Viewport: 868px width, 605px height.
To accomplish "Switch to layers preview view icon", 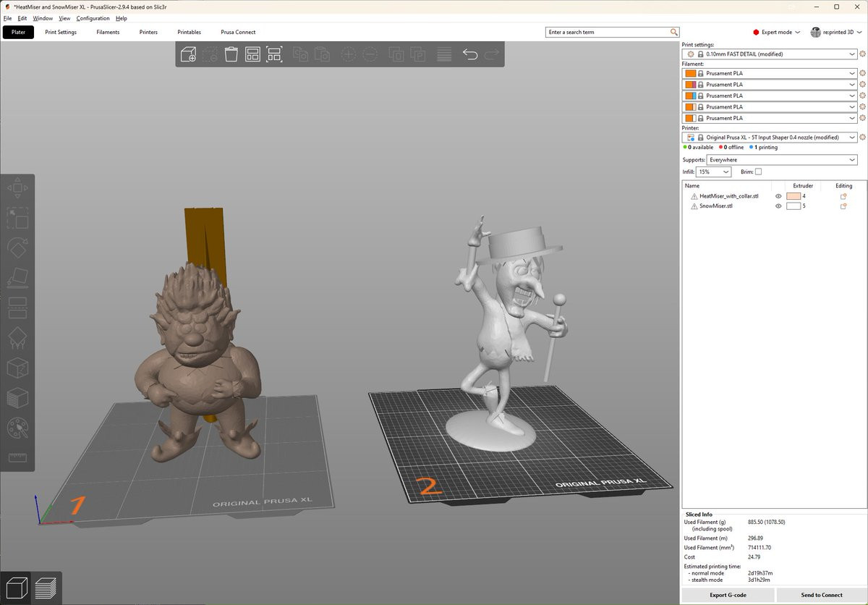I will pyautogui.click(x=46, y=587).
